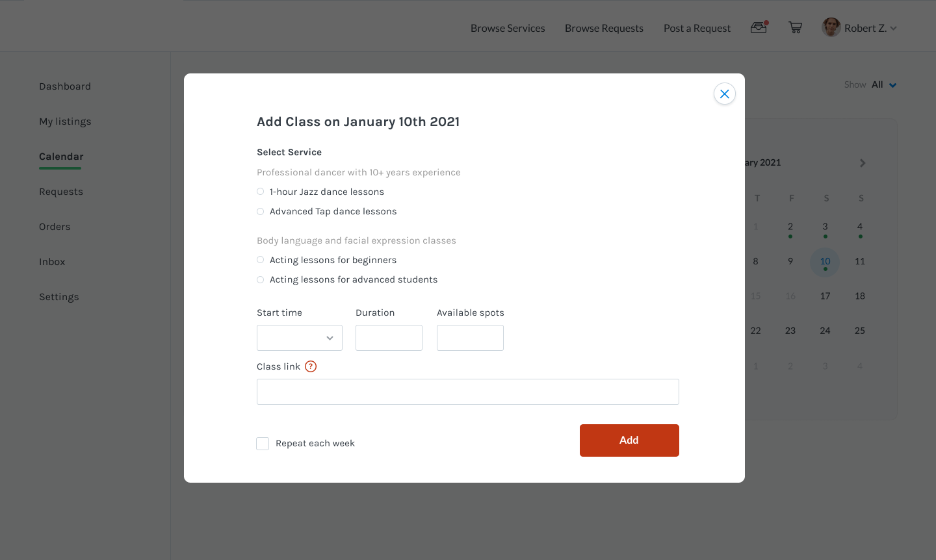Select calendar date 11

pyautogui.click(x=860, y=261)
